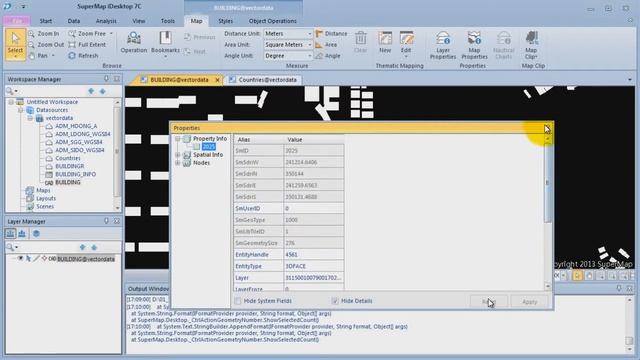This screenshot has height=360, width=640.
Task: Create New thematic map
Action: pos(385,42)
